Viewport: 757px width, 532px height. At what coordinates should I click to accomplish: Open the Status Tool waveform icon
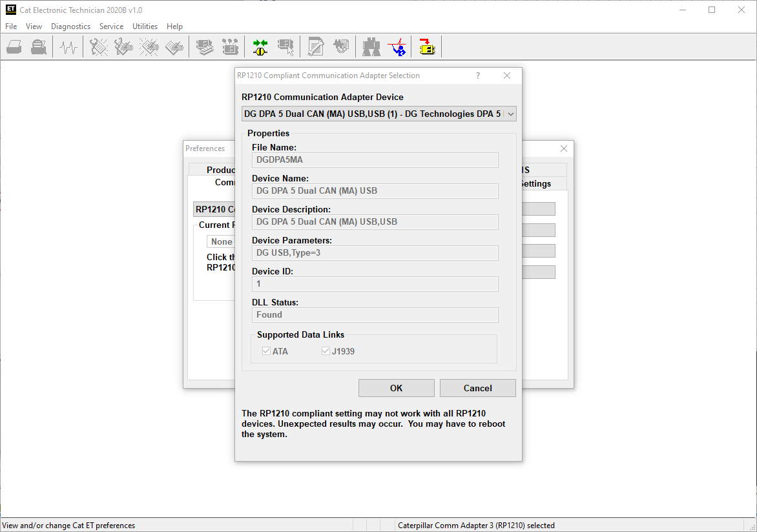click(x=68, y=47)
